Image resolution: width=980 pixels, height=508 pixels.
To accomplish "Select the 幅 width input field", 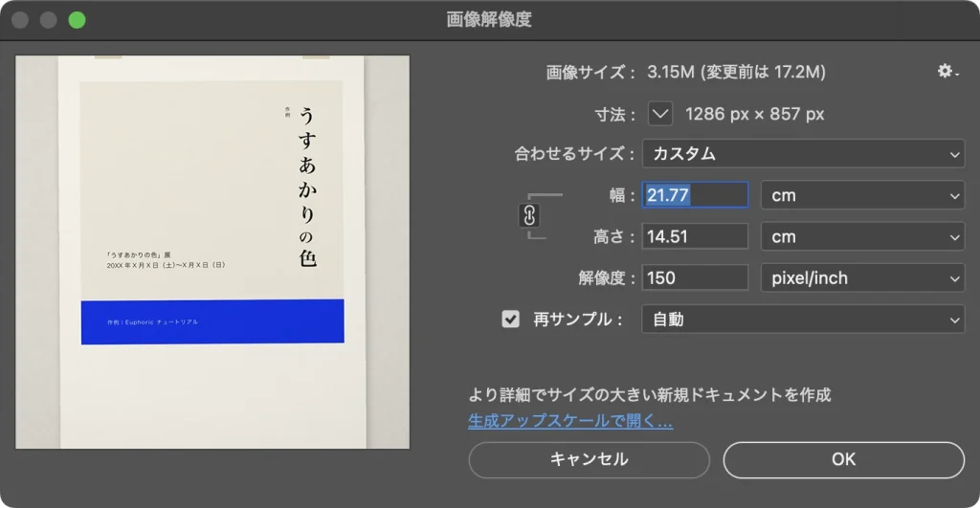I will (x=695, y=195).
